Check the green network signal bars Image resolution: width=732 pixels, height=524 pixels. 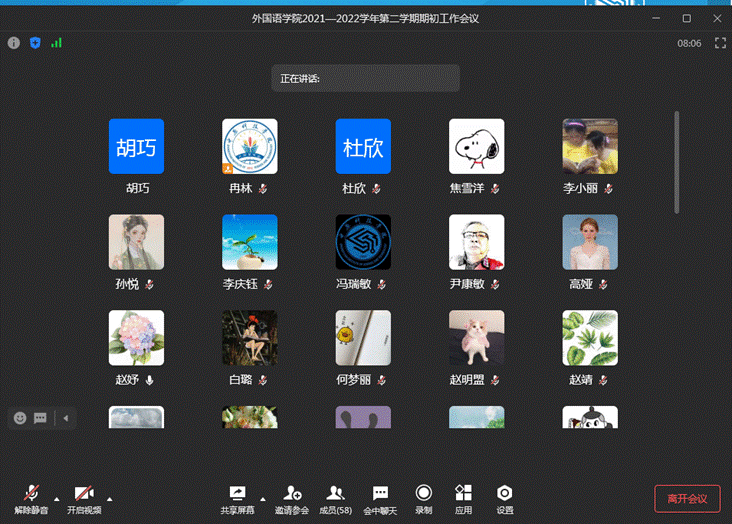56,43
